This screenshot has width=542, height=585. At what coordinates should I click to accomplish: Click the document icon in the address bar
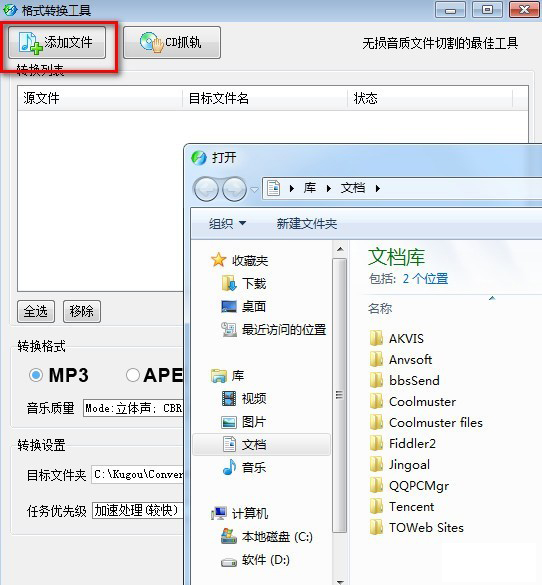pyautogui.click(x=274, y=188)
